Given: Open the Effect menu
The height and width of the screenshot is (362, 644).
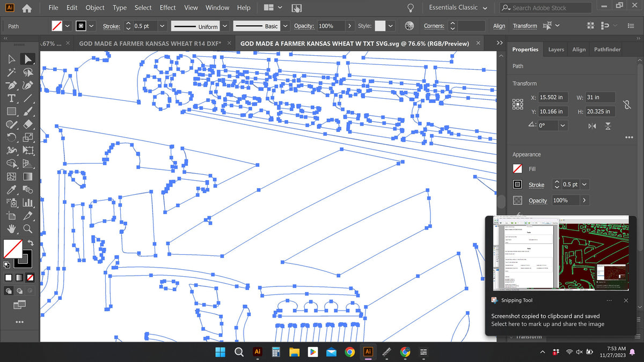Looking at the screenshot, I should [167, 8].
